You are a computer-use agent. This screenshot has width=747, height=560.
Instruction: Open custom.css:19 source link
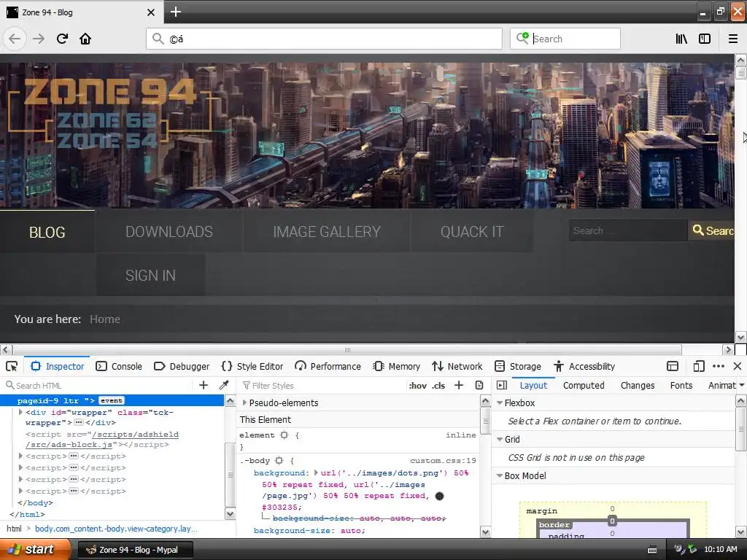pos(443,461)
